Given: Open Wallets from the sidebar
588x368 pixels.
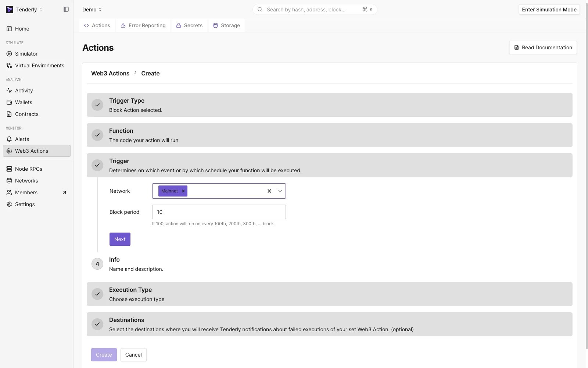Looking at the screenshot, I should tap(37, 102).
